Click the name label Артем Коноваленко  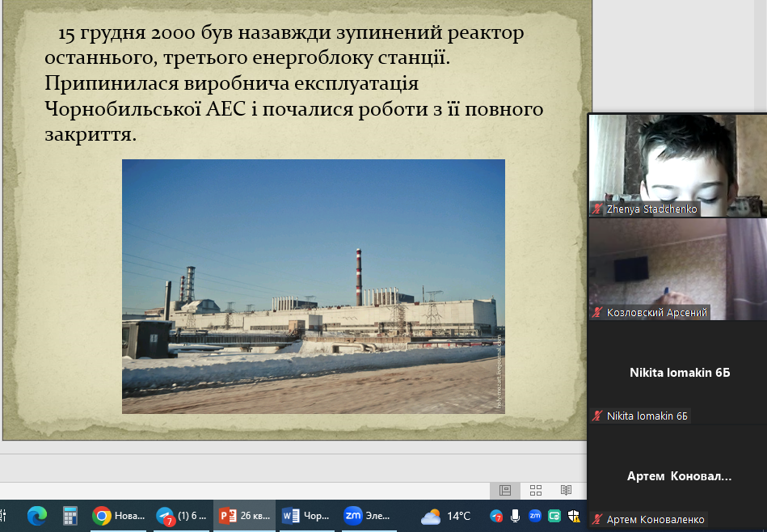pyautogui.click(x=655, y=519)
